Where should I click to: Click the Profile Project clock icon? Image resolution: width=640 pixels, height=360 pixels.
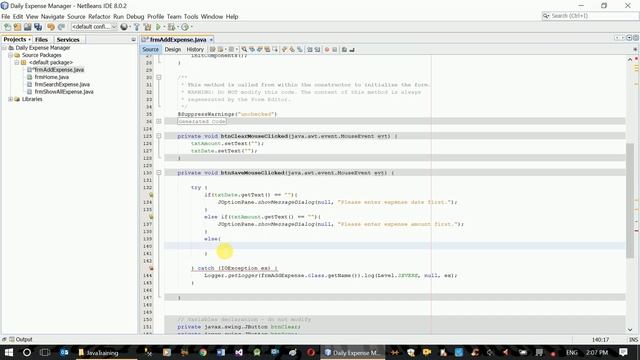coord(185,27)
